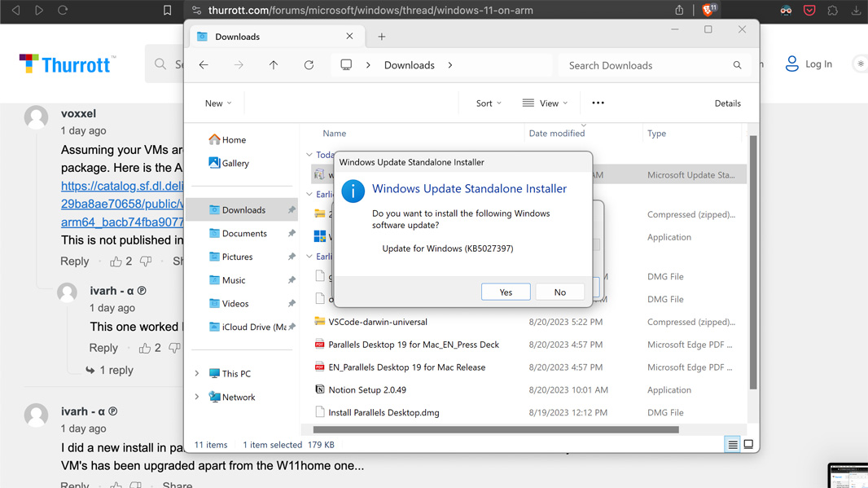Switch to large thumbnails view in status bar
Screen dimensions: 868x488
pos(747,443)
